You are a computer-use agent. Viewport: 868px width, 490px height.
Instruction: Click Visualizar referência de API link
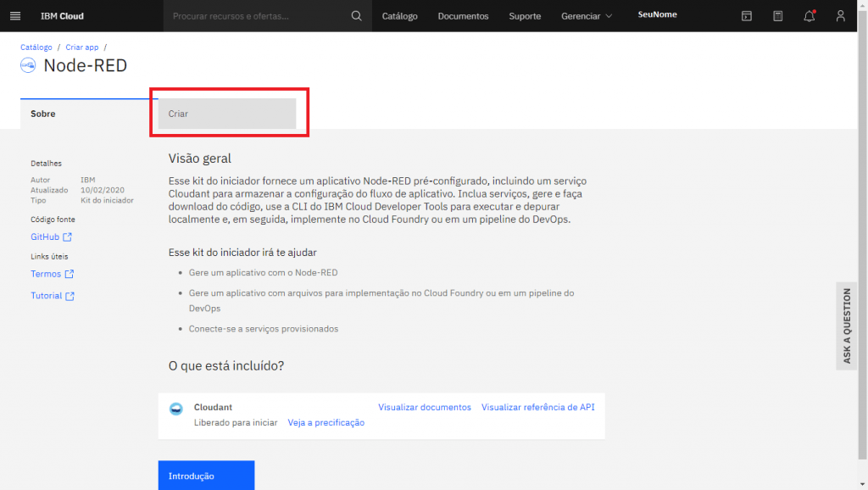[x=538, y=407]
